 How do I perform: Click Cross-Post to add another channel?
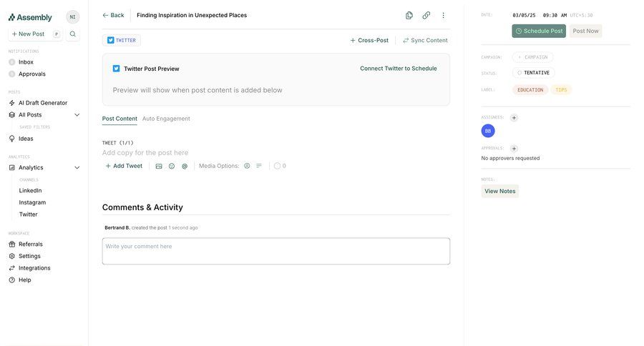click(369, 40)
